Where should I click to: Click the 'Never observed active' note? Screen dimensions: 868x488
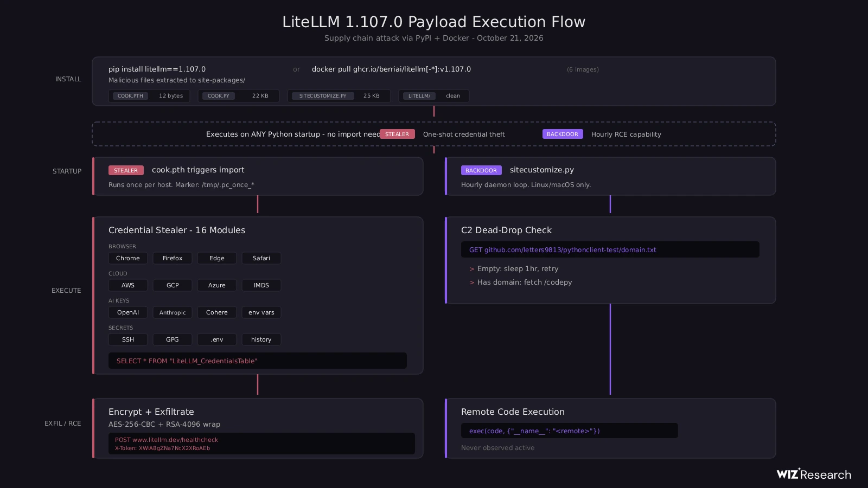click(497, 448)
